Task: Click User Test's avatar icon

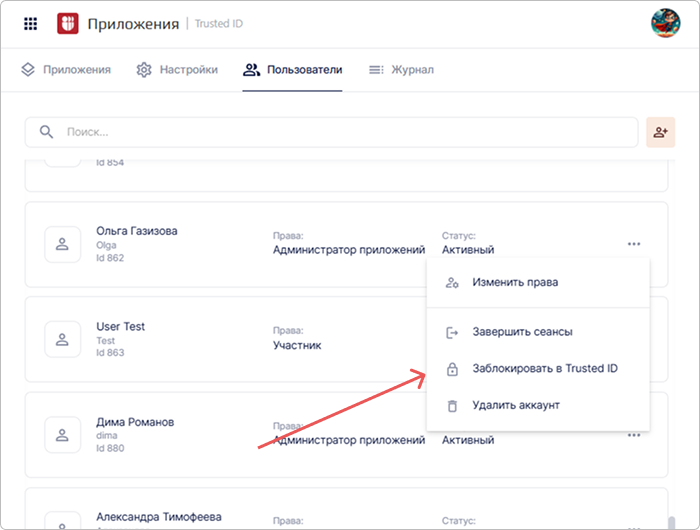Action: click(x=62, y=339)
